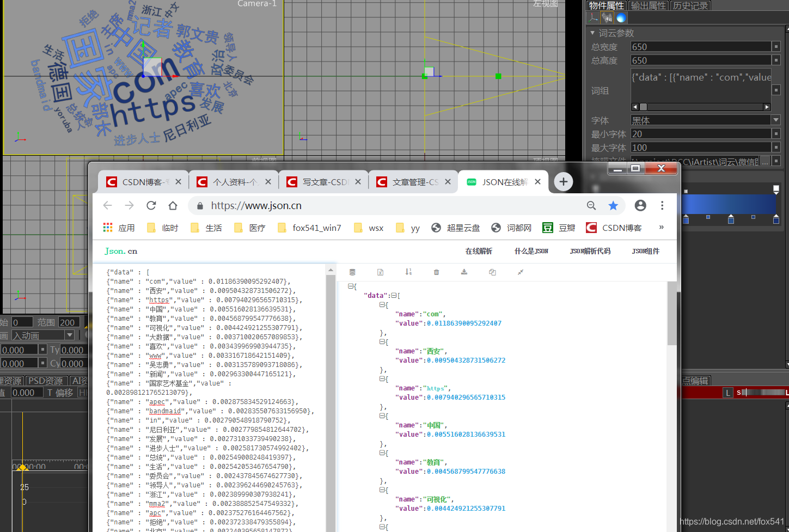Show more bookmarks with the chevron
This screenshot has height=532, width=789.
661,227
